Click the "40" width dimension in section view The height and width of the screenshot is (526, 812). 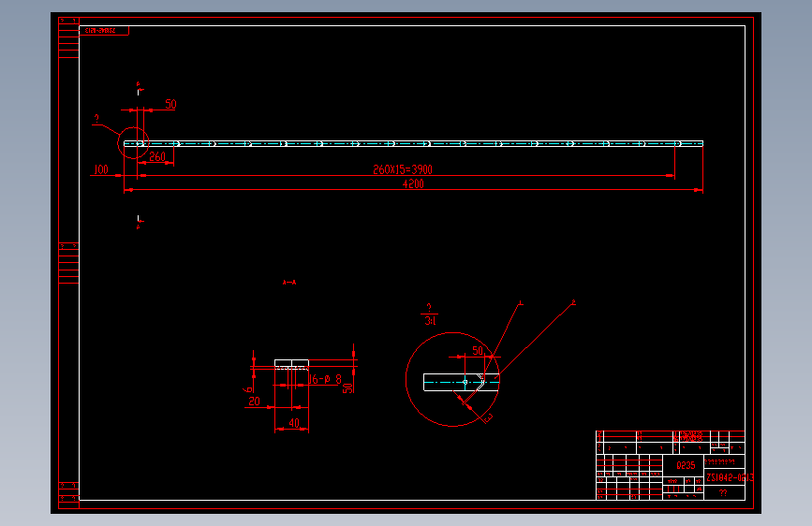coord(294,423)
